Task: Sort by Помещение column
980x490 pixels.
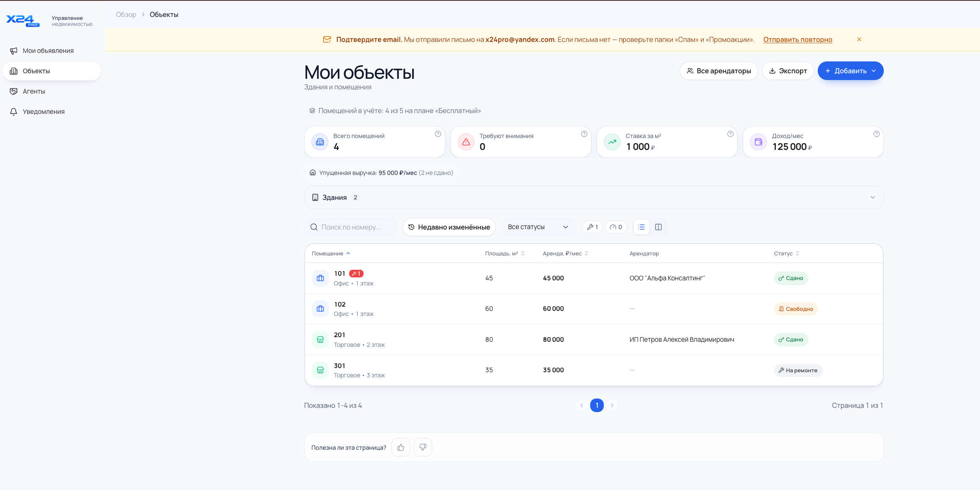Action: coord(331,253)
